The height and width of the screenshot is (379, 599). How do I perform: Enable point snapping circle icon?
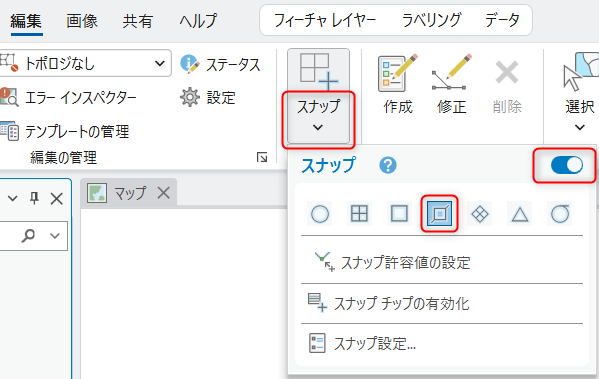[x=320, y=214]
